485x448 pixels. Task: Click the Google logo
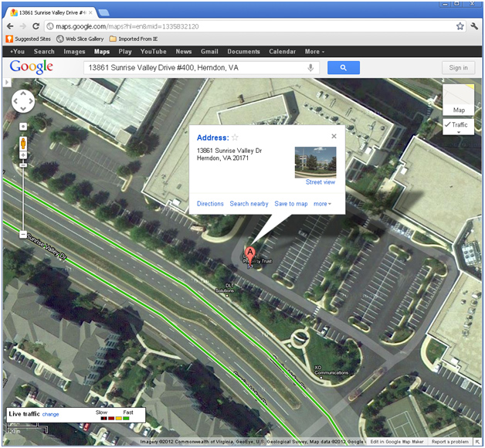pyautogui.click(x=31, y=67)
